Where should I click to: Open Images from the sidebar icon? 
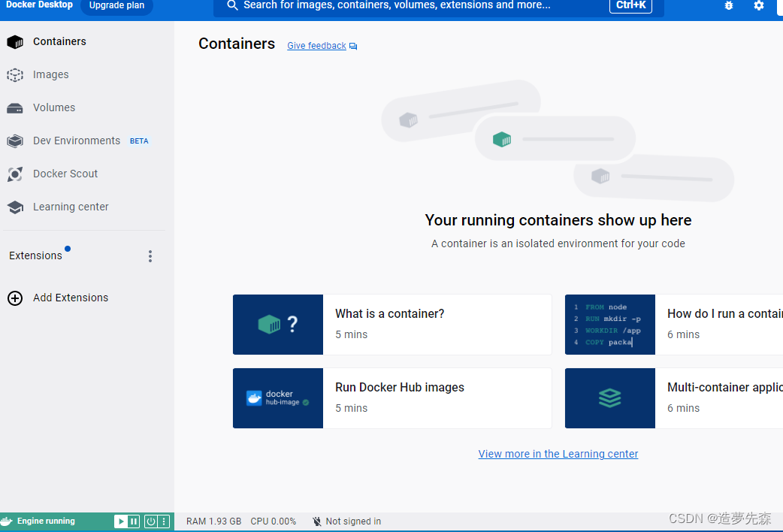pos(15,75)
